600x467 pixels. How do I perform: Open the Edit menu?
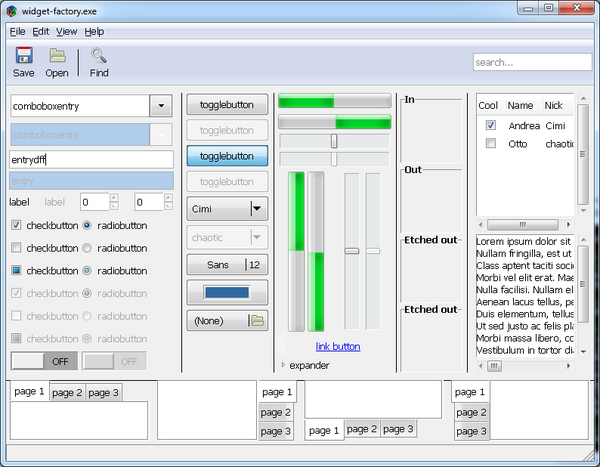[40, 32]
